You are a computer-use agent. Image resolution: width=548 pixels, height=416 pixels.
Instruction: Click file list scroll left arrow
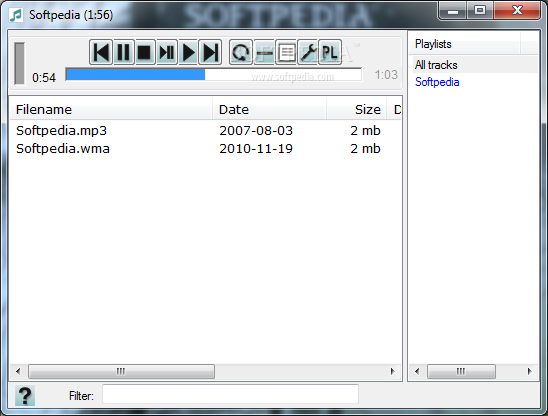coord(18,371)
